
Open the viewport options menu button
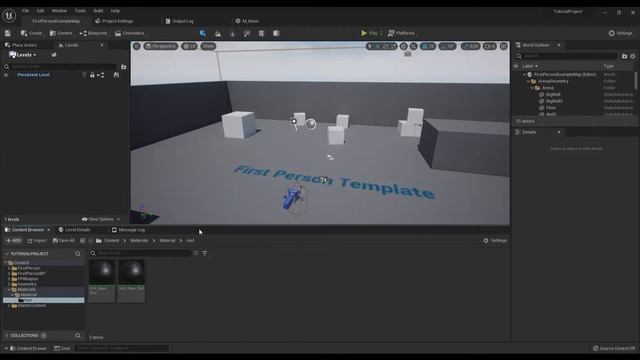[137, 46]
